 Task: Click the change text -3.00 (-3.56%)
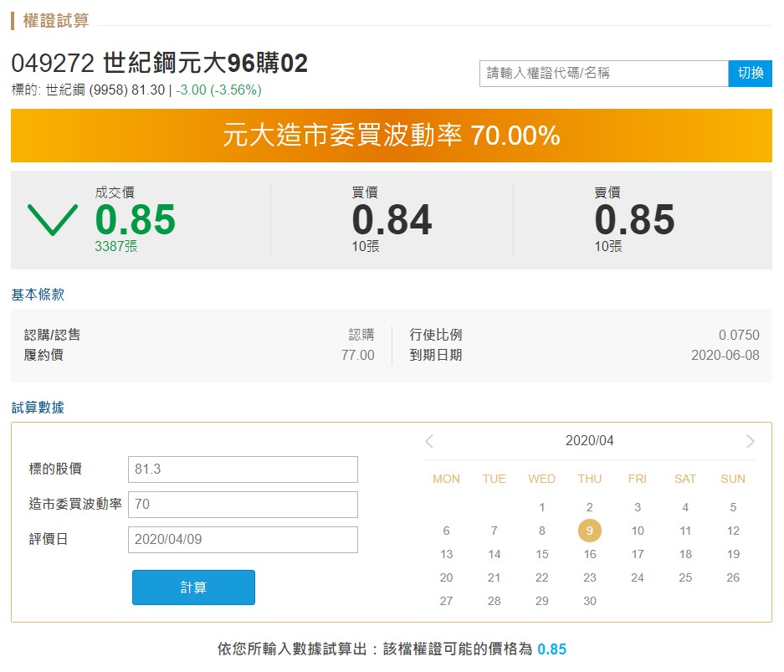pos(218,90)
